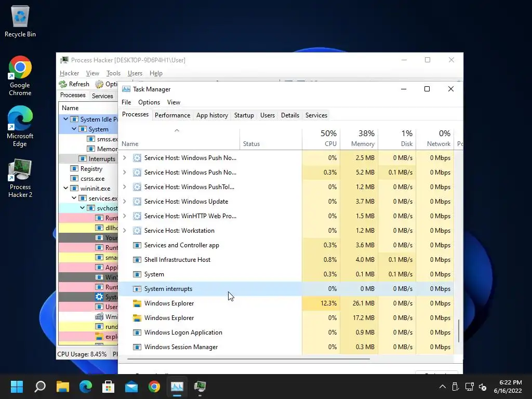The height and width of the screenshot is (399, 532).
Task: Open taskbar Search
Action: tap(40, 387)
